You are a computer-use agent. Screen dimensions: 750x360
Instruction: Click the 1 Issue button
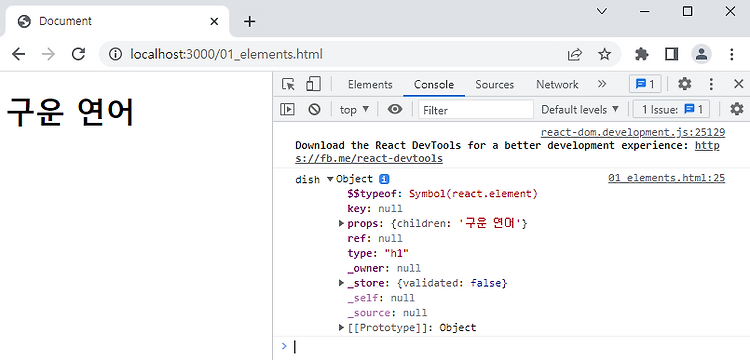tap(671, 109)
